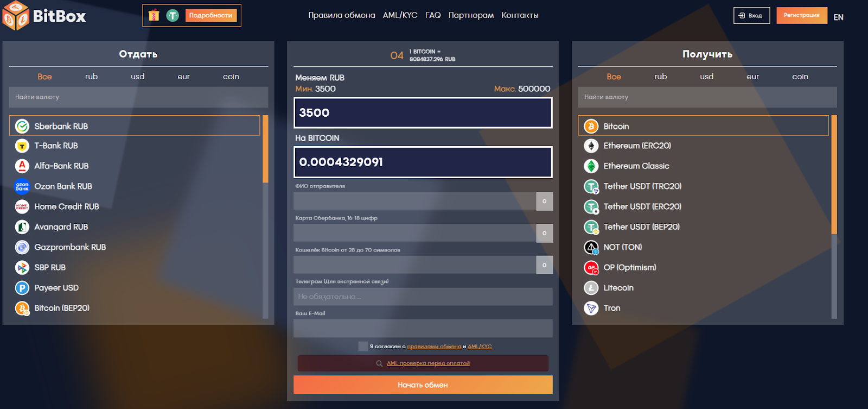Choose the Payeer USD icon
This screenshot has height=409, width=868.
pyautogui.click(x=22, y=288)
